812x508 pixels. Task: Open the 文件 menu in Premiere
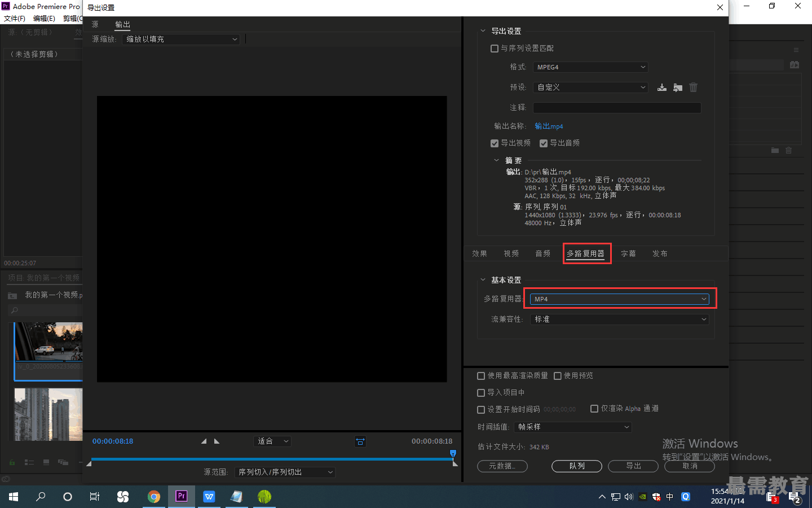coord(15,19)
